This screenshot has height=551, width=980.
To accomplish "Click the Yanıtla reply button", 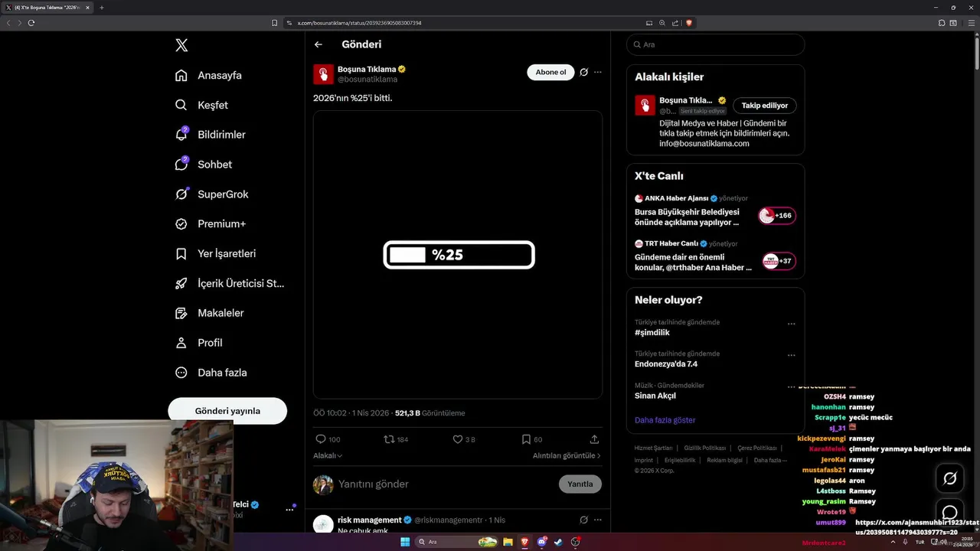I will pyautogui.click(x=580, y=484).
